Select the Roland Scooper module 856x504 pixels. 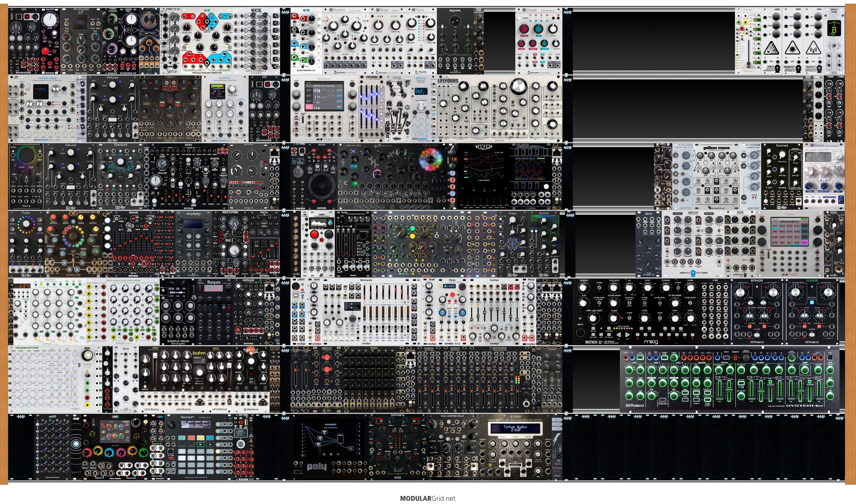click(x=812, y=312)
